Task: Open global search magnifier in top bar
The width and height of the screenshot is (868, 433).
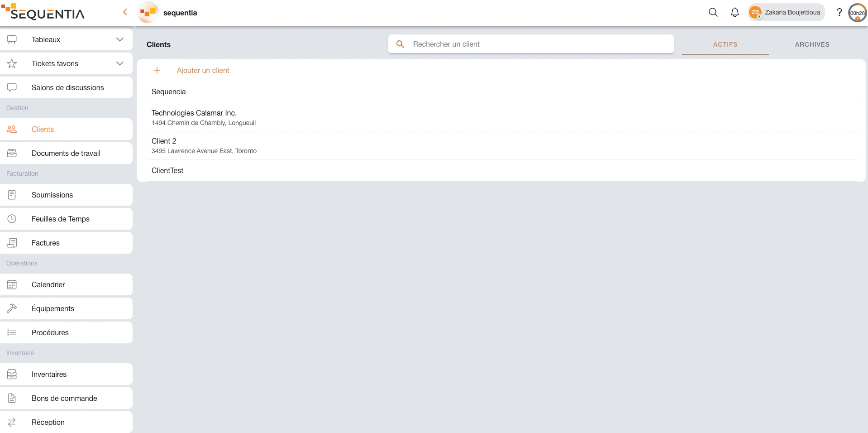Action: click(x=713, y=13)
